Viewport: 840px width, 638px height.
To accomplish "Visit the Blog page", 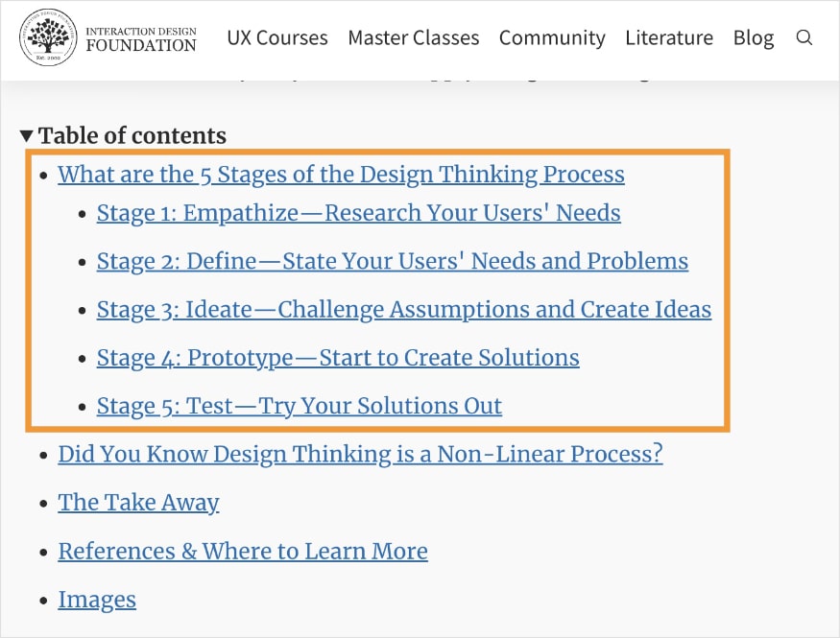I will pos(754,38).
